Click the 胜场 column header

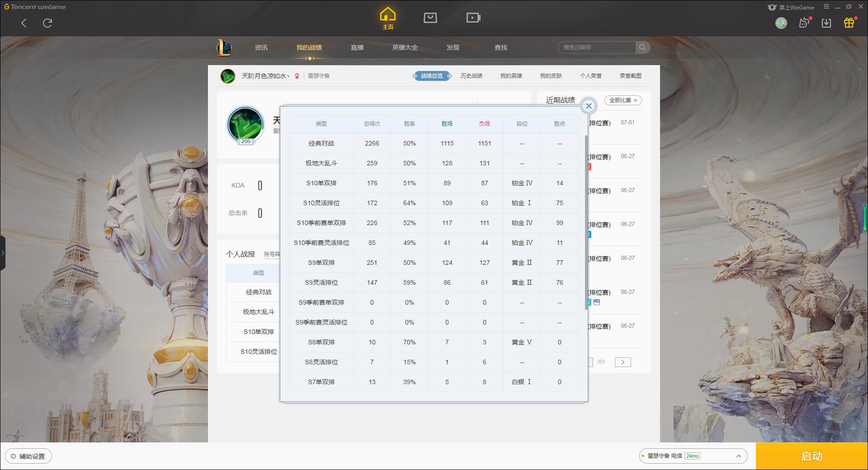tap(447, 124)
